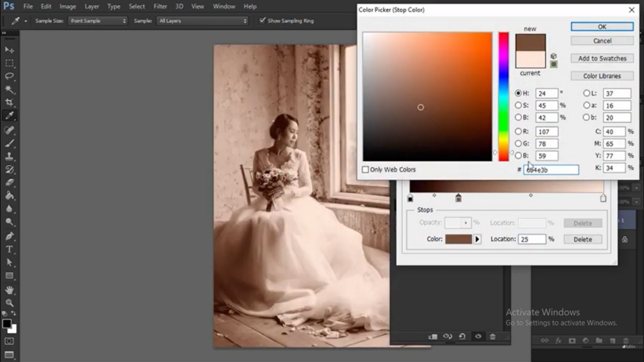Select the Zoom tool
Viewport: 644px width, 362px height.
9,303
